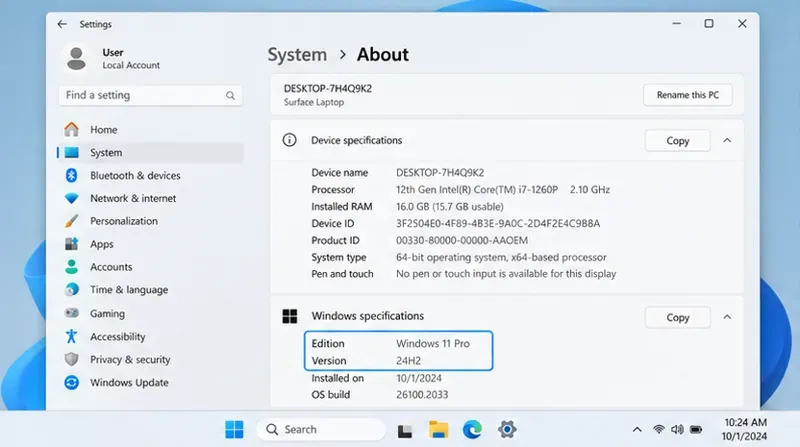Click the System monitor icon

tap(72, 153)
